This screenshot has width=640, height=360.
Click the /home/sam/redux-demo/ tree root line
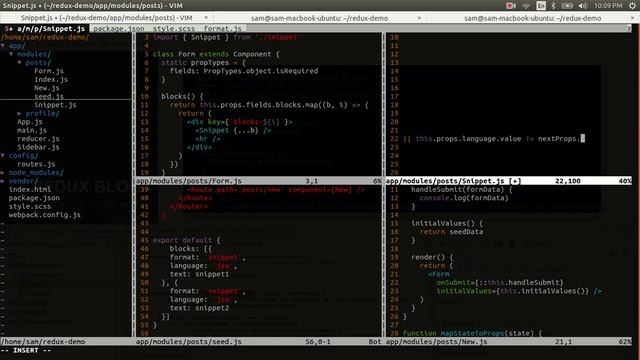click(45, 37)
